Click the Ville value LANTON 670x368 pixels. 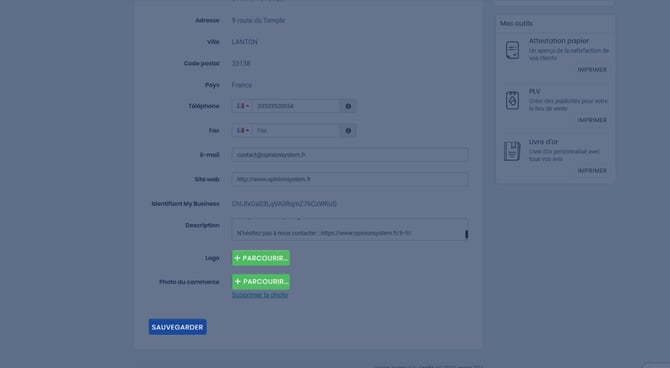[244, 42]
